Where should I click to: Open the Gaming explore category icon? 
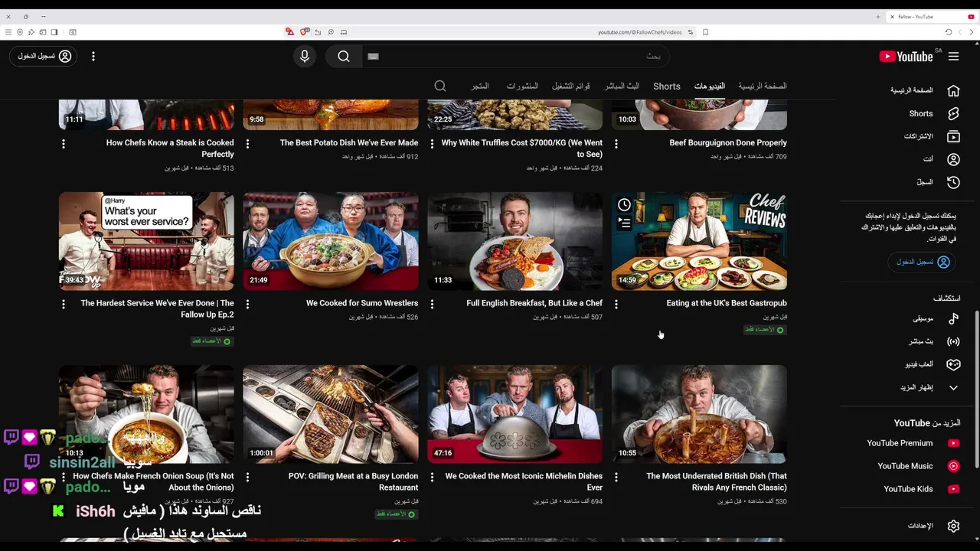point(953,364)
